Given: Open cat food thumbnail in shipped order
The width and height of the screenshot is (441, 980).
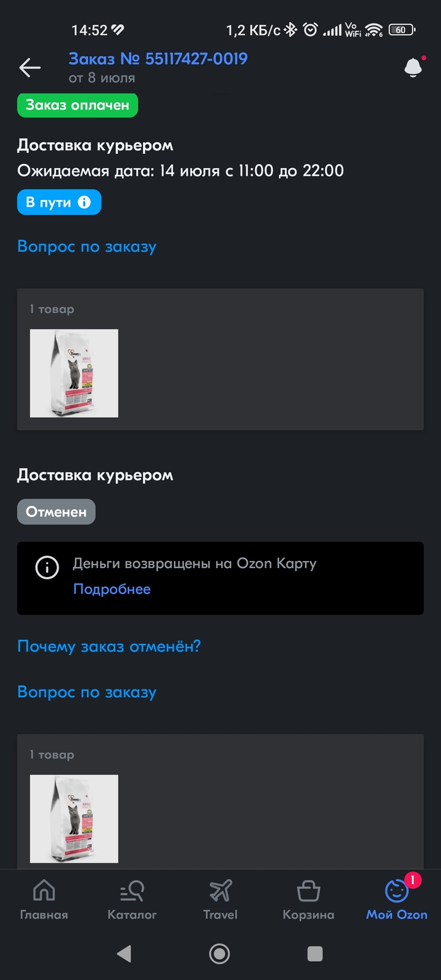Looking at the screenshot, I should (x=74, y=373).
